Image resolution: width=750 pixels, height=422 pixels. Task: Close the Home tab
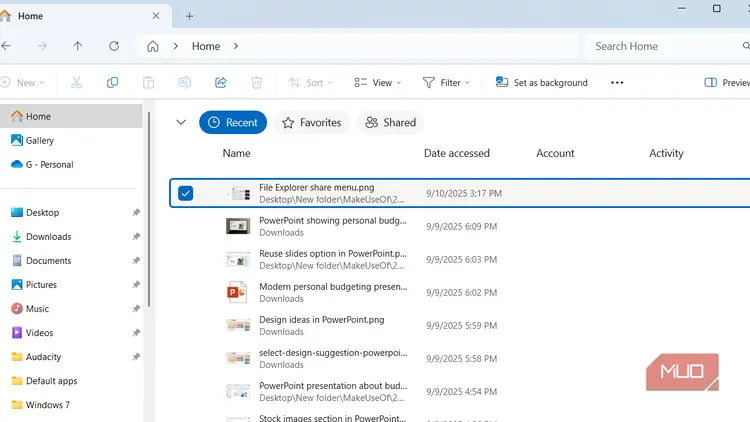(x=156, y=16)
